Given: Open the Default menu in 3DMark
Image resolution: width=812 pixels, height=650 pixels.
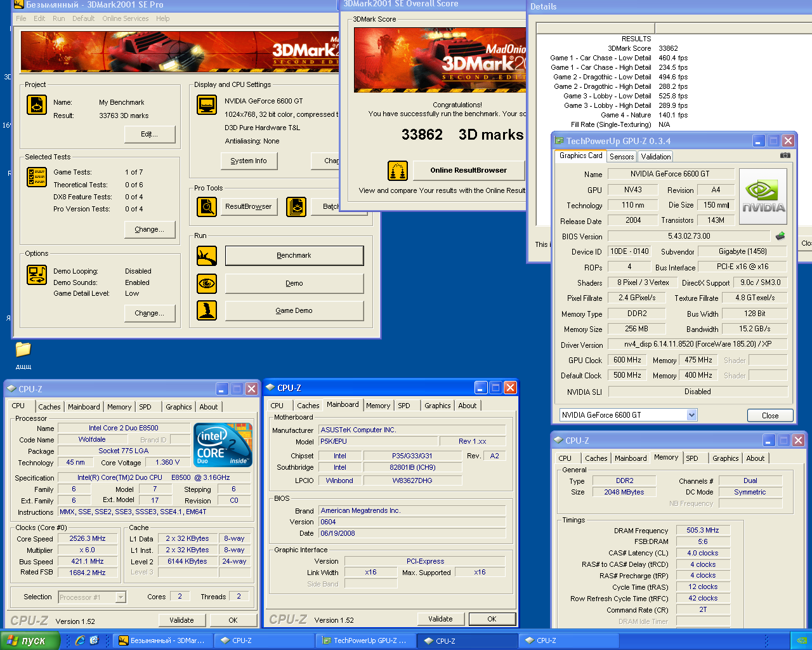Looking at the screenshot, I should point(83,18).
